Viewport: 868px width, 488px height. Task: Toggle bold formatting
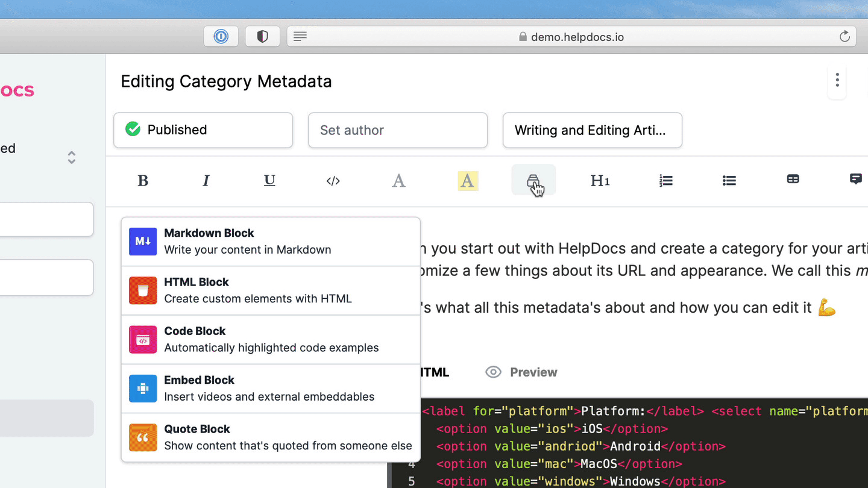pyautogui.click(x=143, y=181)
